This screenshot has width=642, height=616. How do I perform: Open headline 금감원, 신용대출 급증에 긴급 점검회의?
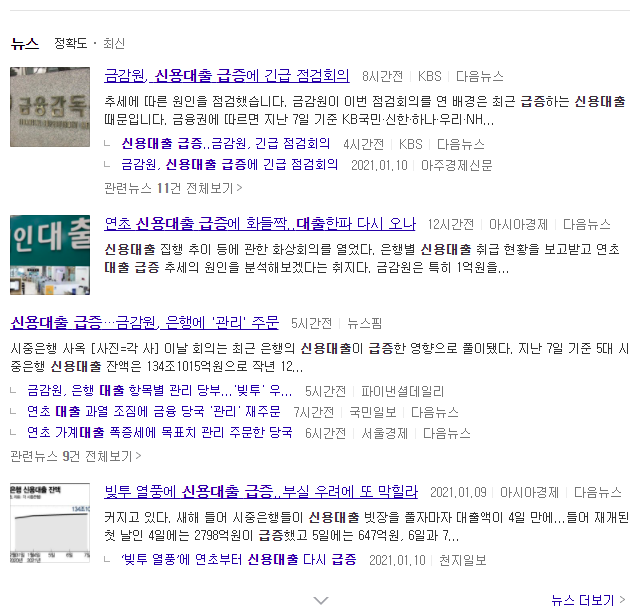(x=227, y=76)
